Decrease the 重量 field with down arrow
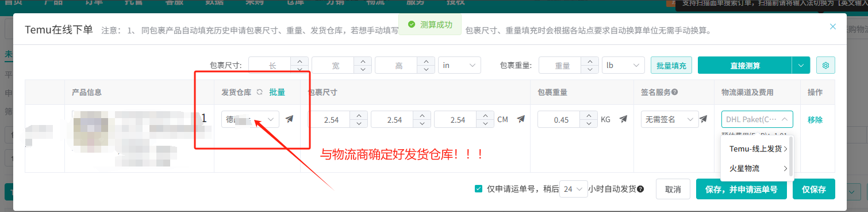 pos(590,70)
